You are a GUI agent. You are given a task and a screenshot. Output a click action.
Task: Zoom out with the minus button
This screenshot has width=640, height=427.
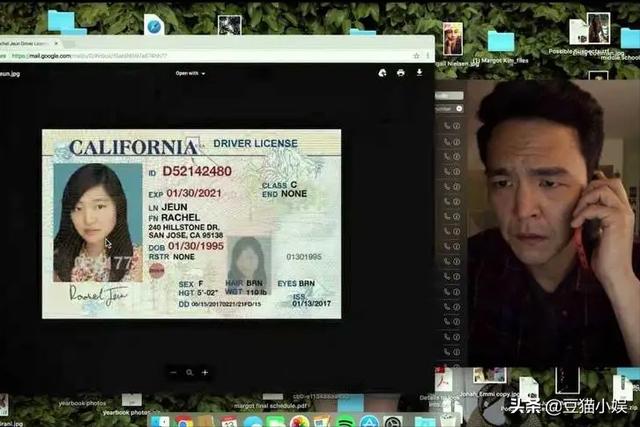pyautogui.click(x=173, y=372)
